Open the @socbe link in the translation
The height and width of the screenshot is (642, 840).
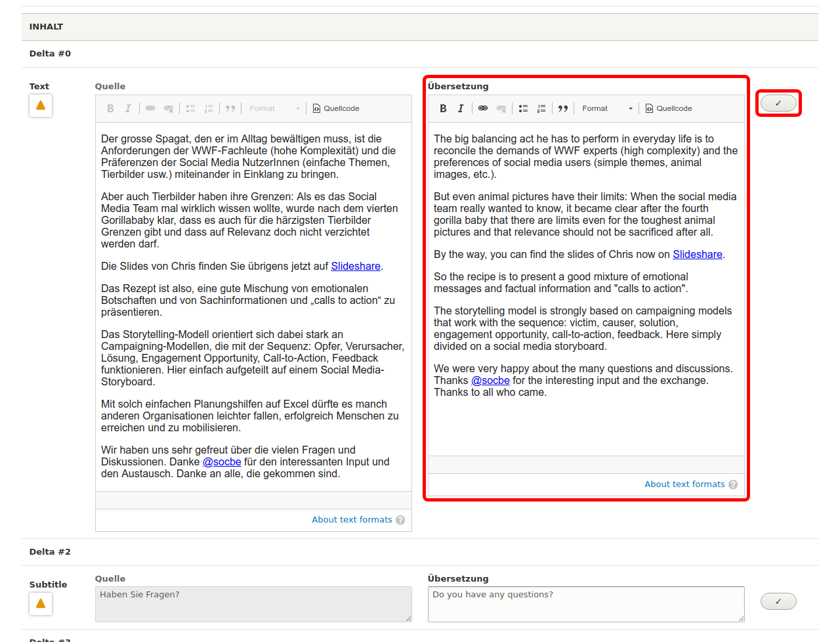490,380
